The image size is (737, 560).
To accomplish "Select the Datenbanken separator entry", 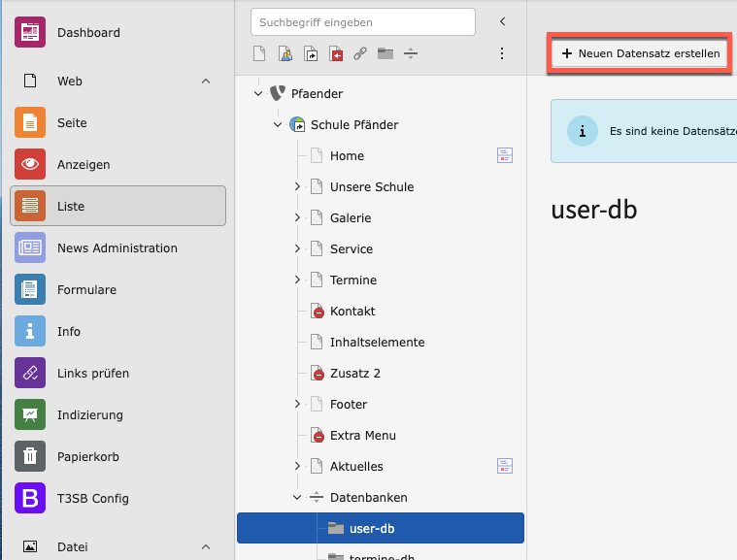I will click(x=369, y=497).
